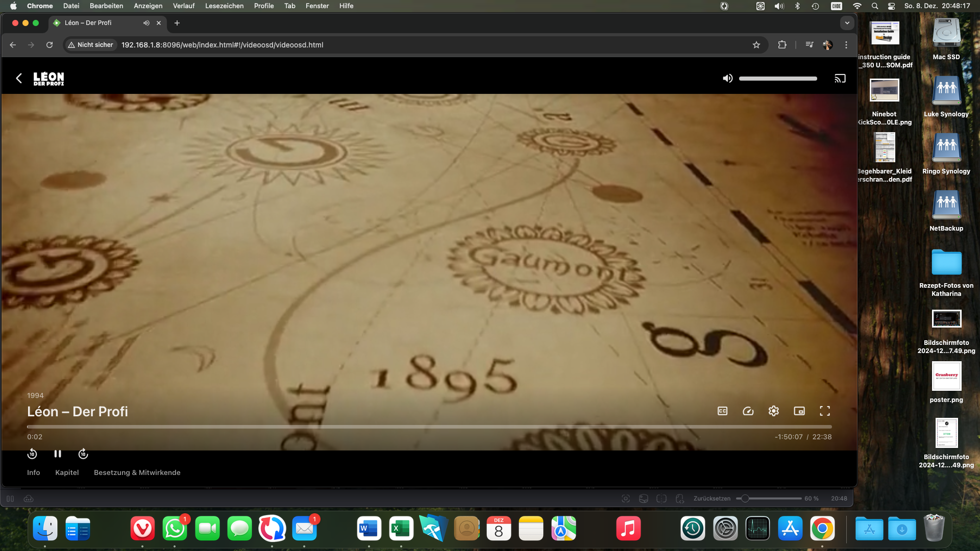Adjust the player volume slider
This screenshot has width=980, height=551.
[777, 79]
